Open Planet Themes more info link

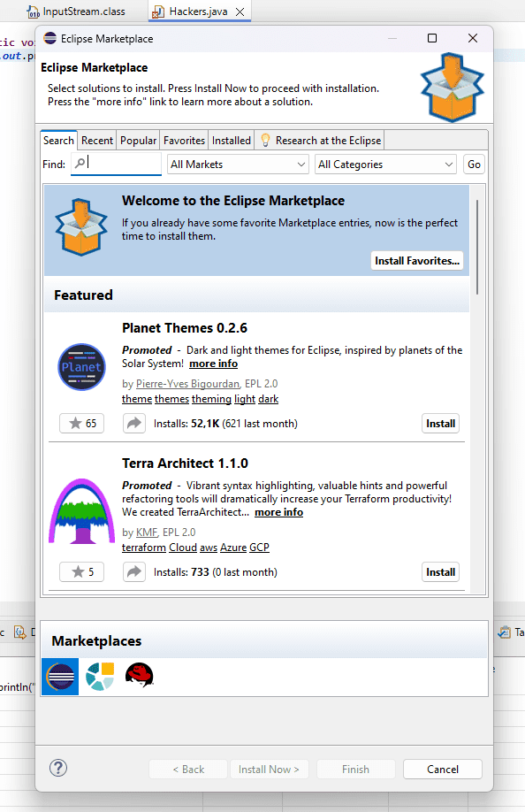click(214, 364)
